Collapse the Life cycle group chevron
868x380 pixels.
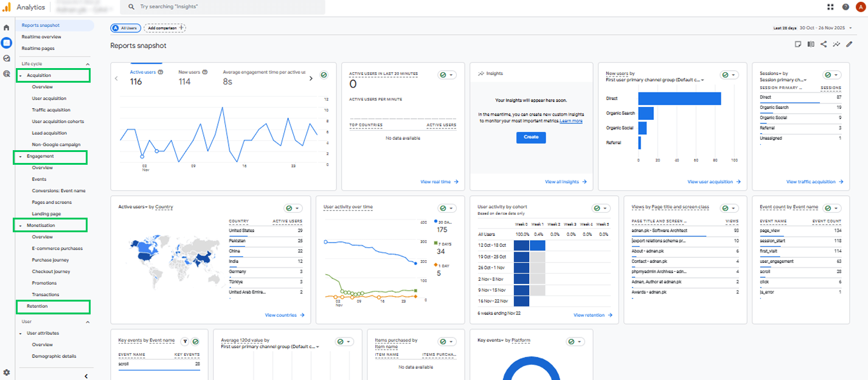pyautogui.click(x=87, y=64)
